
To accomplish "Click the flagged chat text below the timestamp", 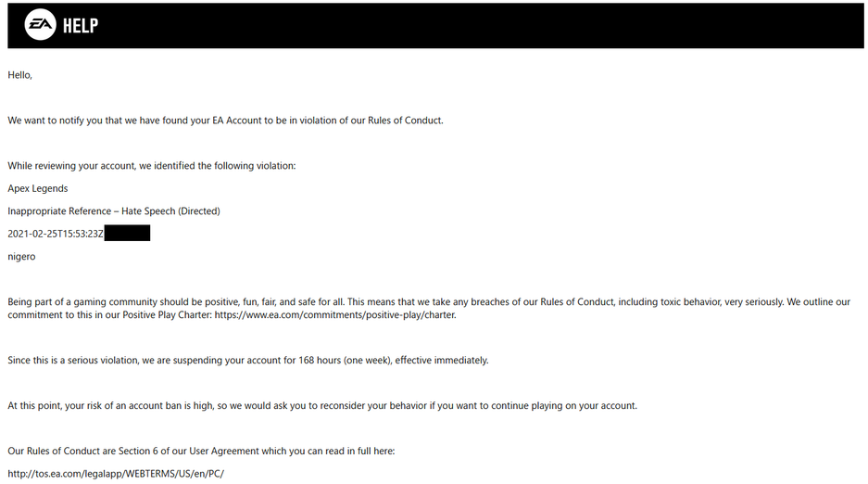I will (21, 257).
